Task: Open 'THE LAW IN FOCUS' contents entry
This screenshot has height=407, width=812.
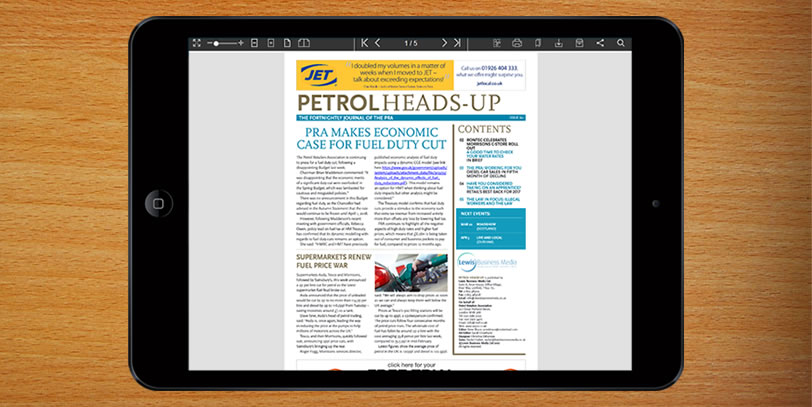Action: click(493, 201)
